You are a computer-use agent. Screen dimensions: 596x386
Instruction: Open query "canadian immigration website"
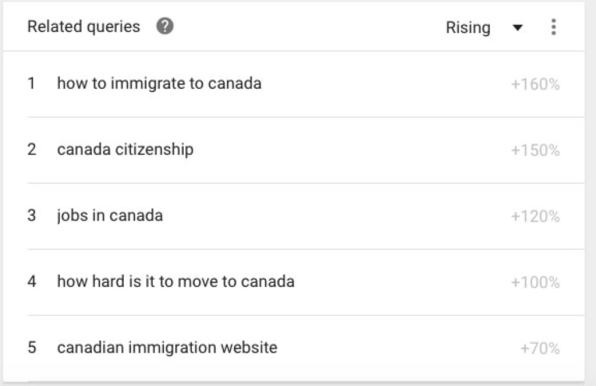pos(167,347)
